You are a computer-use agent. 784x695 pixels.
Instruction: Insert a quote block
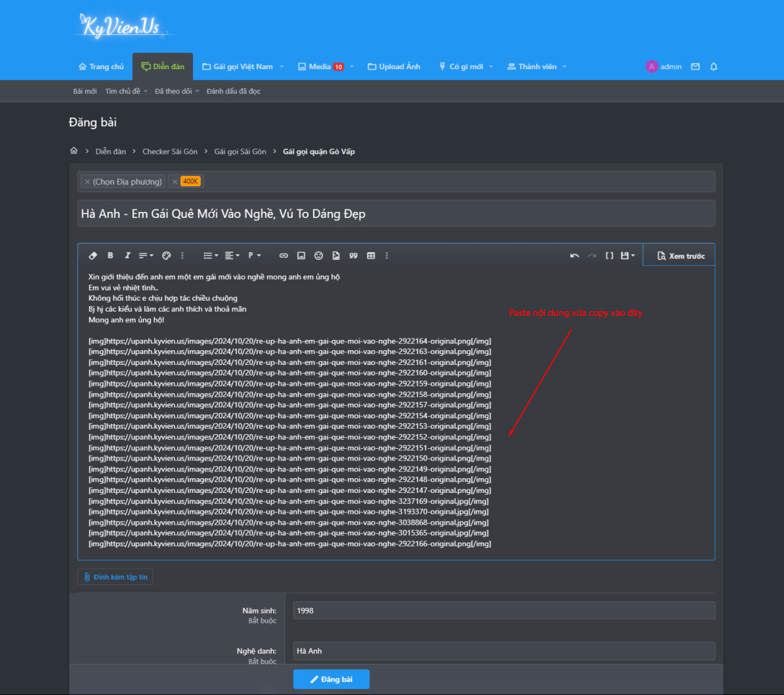tap(353, 255)
